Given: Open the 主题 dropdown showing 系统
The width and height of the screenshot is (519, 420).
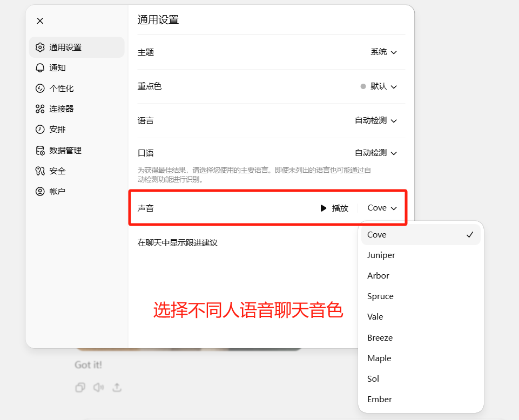Looking at the screenshot, I should (x=383, y=52).
